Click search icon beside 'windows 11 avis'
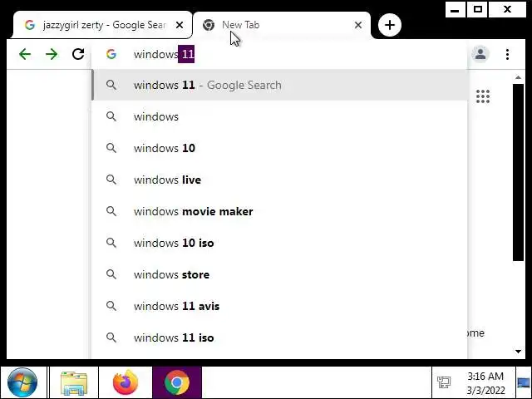532x399 pixels. pyautogui.click(x=111, y=306)
